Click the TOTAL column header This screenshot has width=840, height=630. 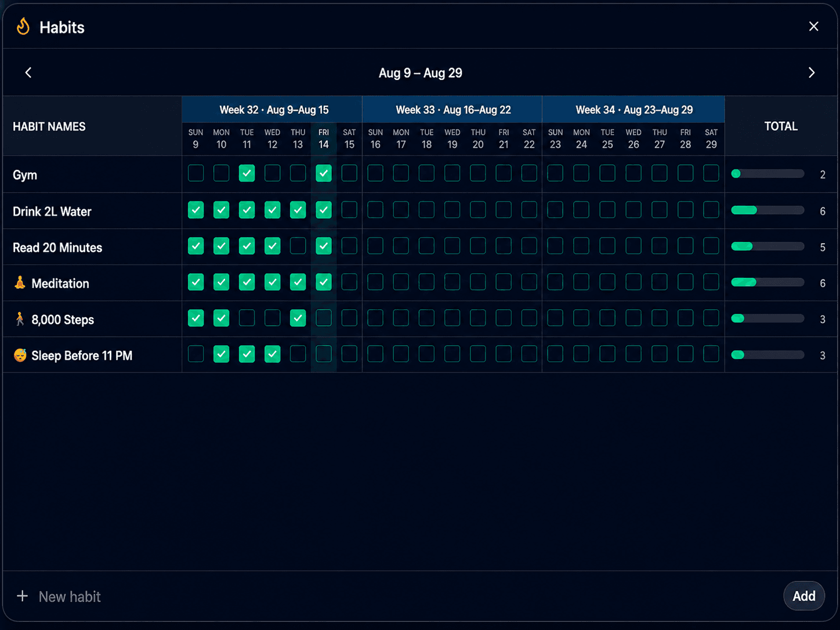click(781, 126)
